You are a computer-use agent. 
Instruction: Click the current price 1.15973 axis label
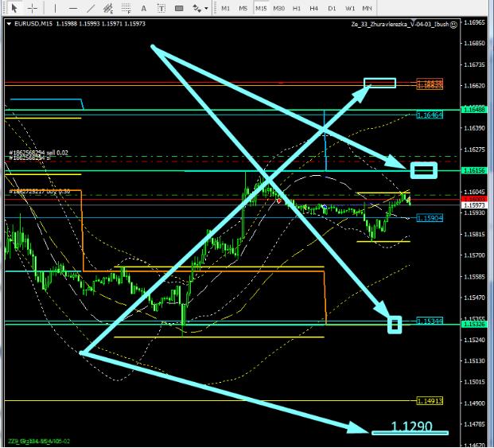pyautogui.click(x=474, y=205)
